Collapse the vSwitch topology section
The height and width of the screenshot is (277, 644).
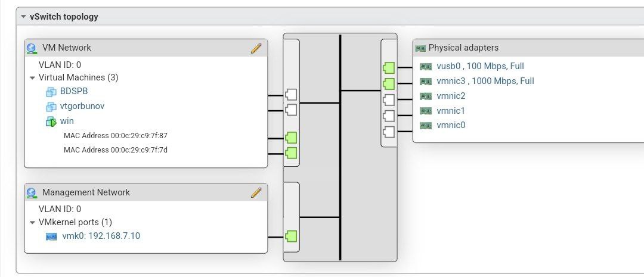point(23,17)
